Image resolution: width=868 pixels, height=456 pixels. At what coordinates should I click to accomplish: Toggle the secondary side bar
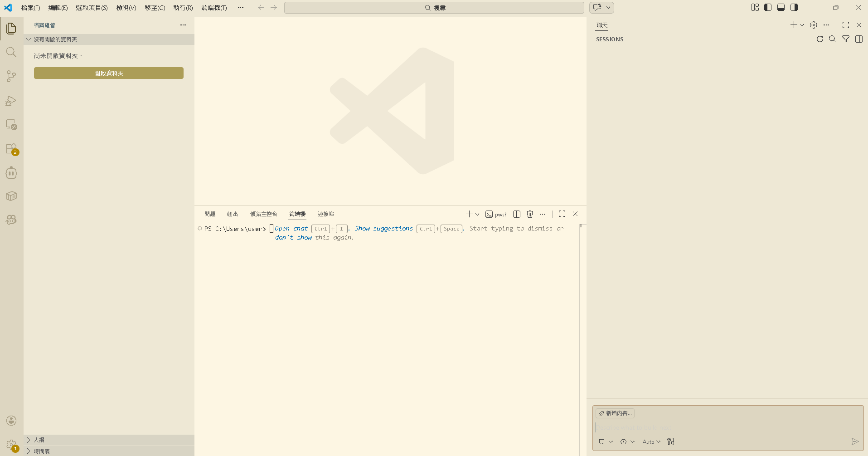pos(794,7)
